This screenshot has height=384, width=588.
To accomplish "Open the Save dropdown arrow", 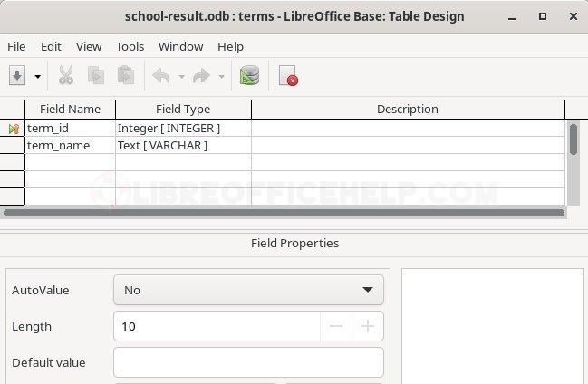I will [37, 77].
